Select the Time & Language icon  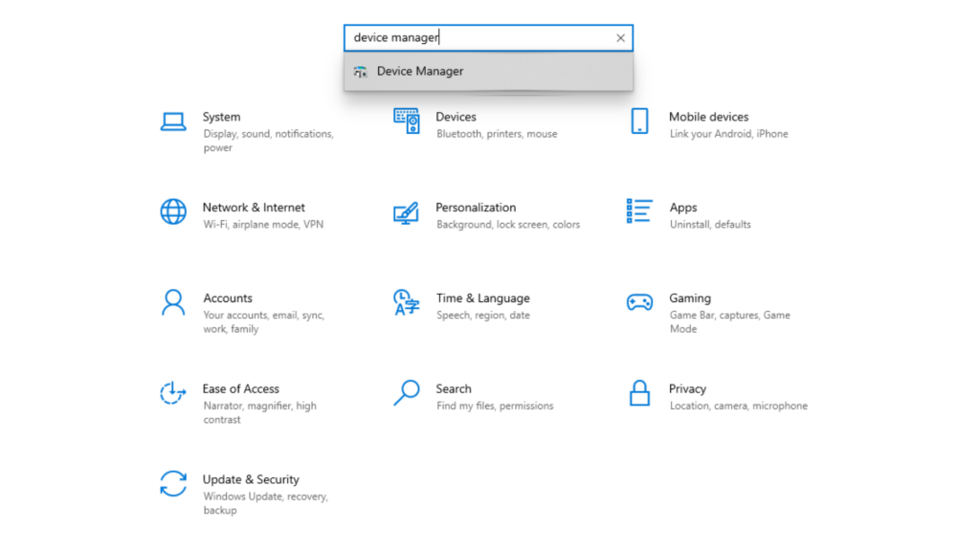coord(406,302)
